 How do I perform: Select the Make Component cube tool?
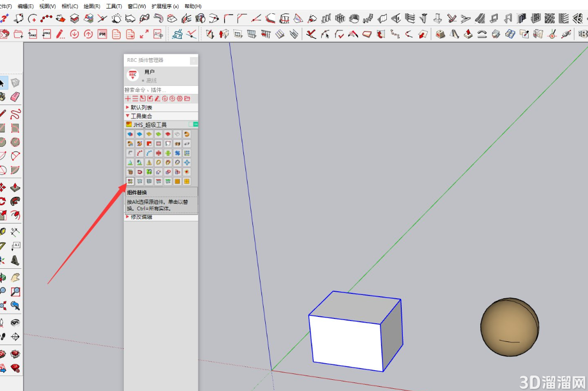coord(15,83)
